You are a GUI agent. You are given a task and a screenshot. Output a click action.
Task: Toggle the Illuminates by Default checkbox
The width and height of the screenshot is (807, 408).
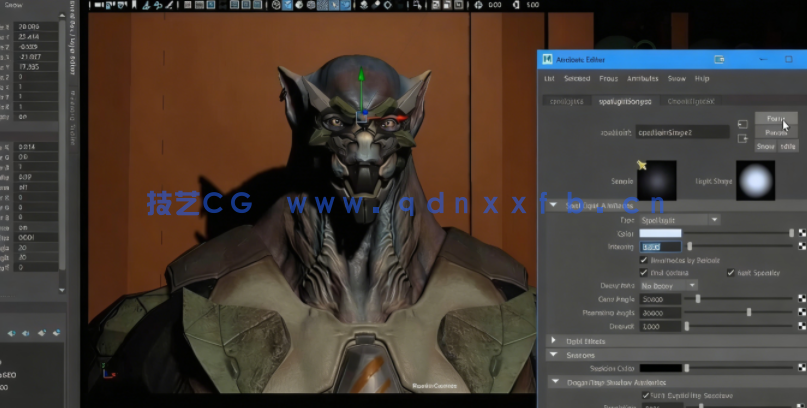(643, 259)
